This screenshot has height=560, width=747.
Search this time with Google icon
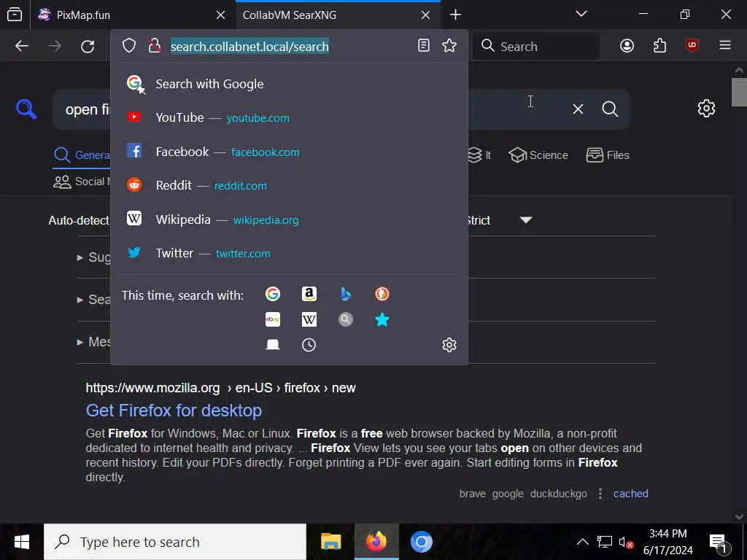273,294
